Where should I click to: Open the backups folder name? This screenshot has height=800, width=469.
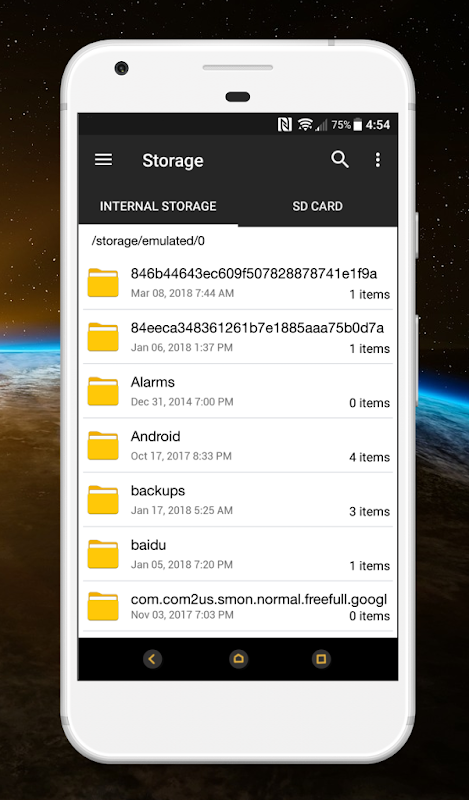coord(158,491)
